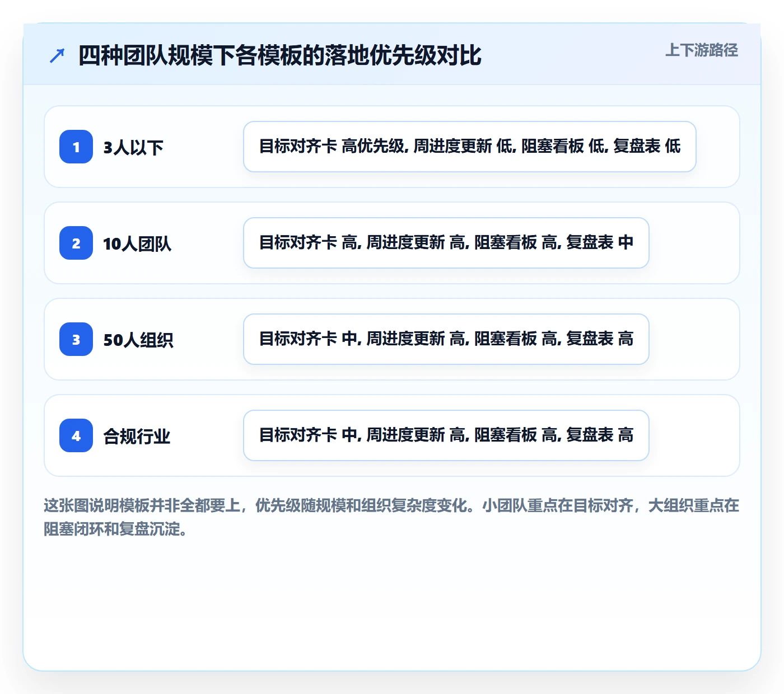Screen dimensions: 784x694
Task: Select the number 2 badge
Action: (76, 243)
